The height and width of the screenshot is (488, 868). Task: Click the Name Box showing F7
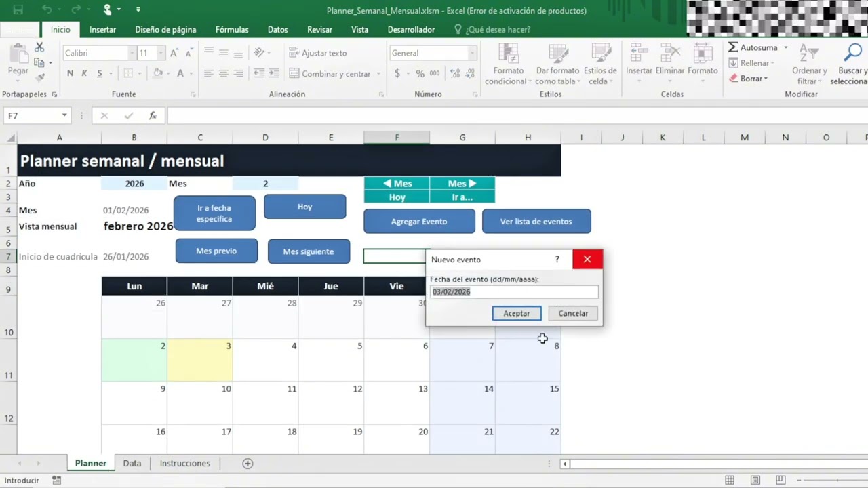tap(37, 116)
